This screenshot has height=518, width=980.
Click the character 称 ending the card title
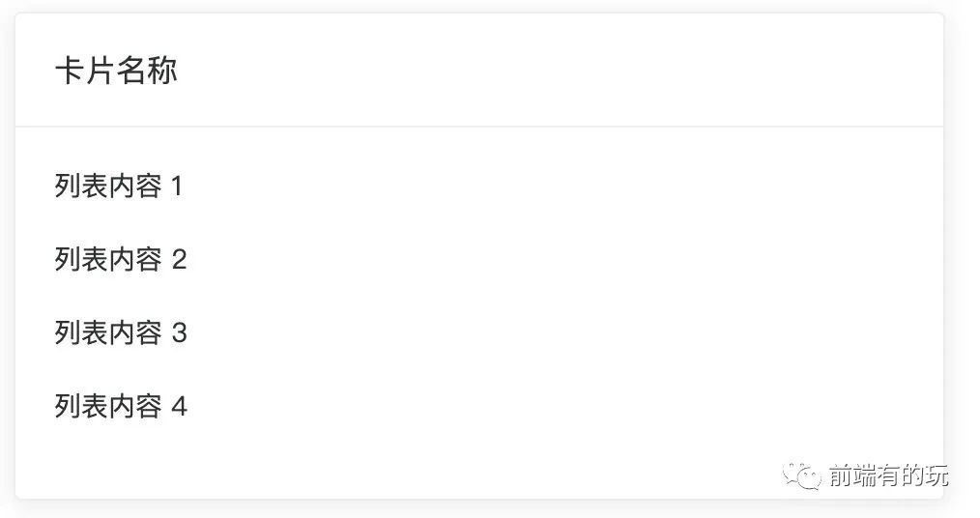[x=162, y=71]
